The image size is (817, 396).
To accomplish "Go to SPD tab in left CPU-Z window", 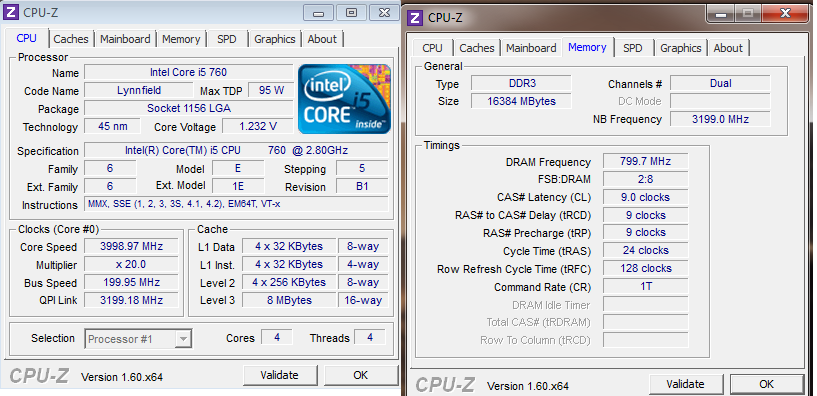I will click(227, 39).
